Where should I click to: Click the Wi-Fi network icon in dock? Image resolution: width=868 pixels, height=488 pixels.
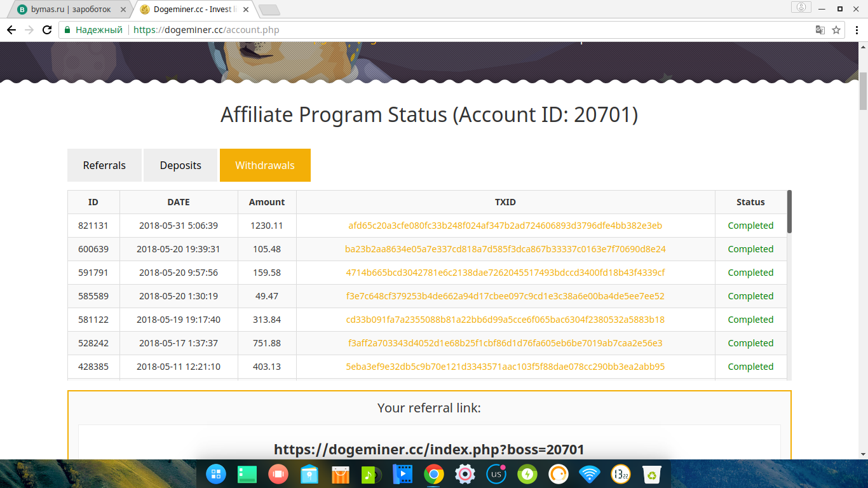click(590, 473)
